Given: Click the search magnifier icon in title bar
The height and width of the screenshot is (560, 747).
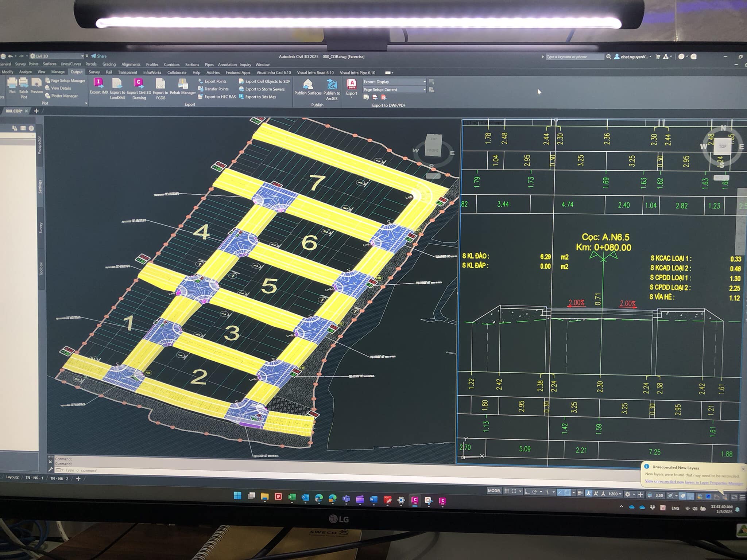Looking at the screenshot, I should 609,57.
